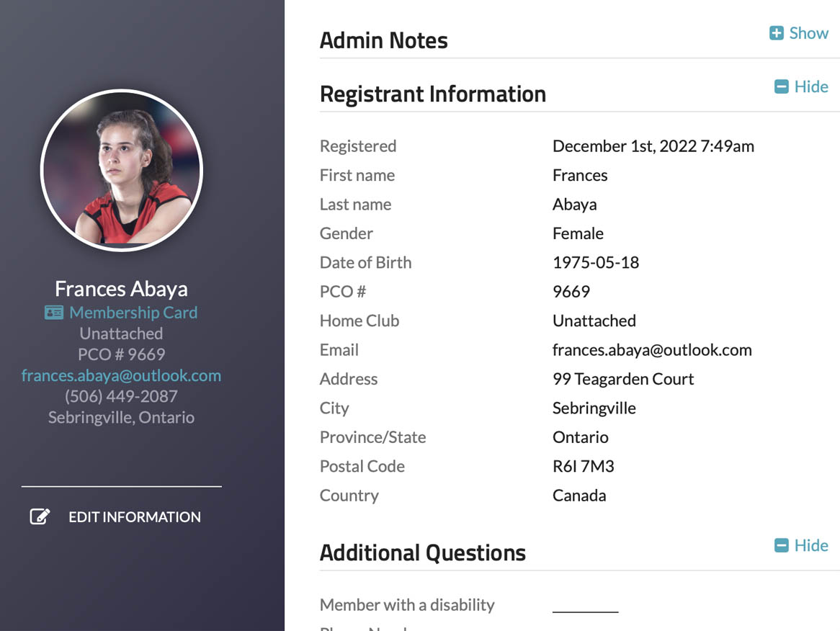This screenshot has width=840, height=631.
Task: Expand Admin Notes via the Show label
Action: click(808, 33)
